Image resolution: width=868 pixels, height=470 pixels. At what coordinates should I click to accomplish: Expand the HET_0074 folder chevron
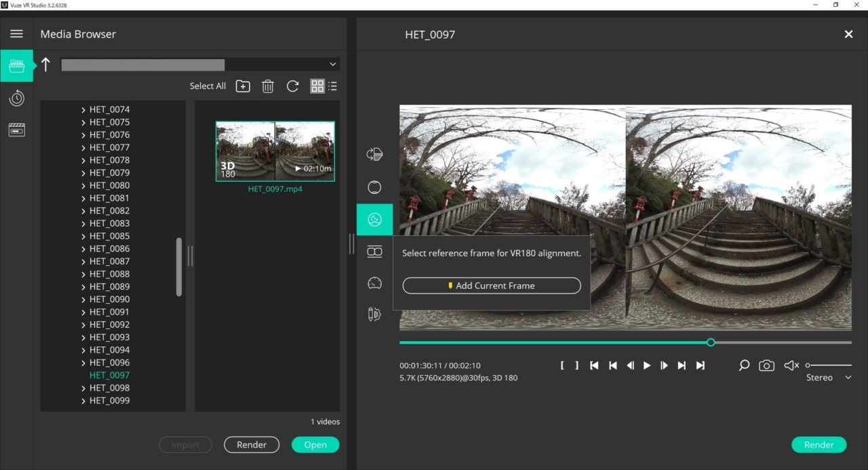[83, 110]
